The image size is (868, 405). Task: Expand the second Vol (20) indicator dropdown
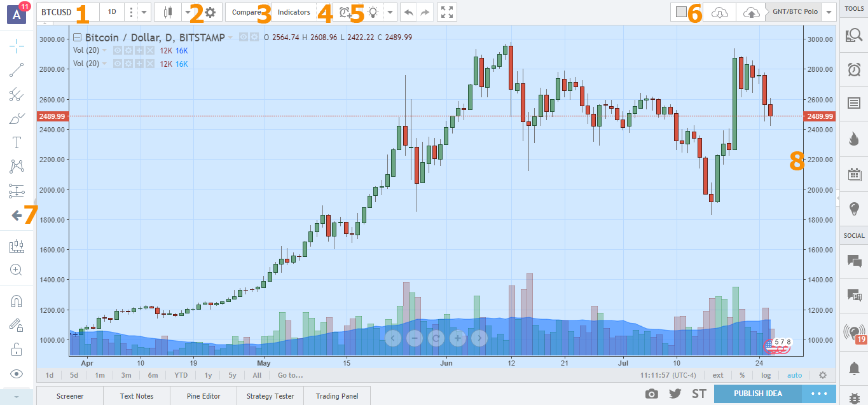pyautogui.click(x=104, y=64)
